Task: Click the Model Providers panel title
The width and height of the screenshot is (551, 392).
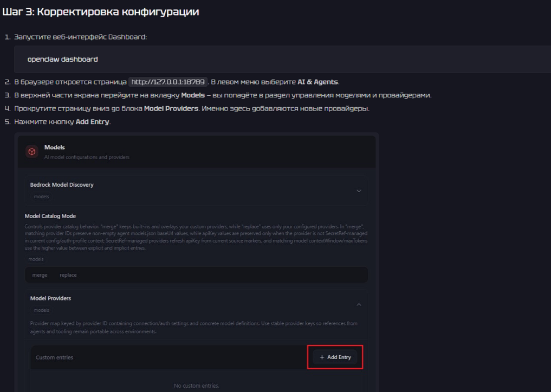Action: tap(50, 298)
